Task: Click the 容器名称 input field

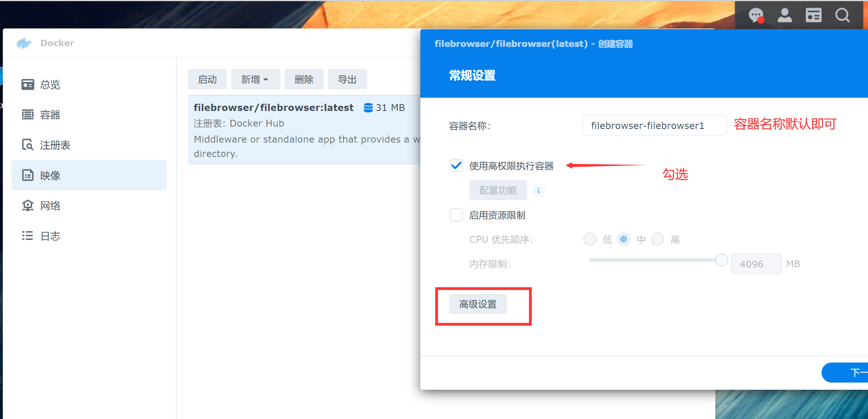Action: (x=654, y=125)
